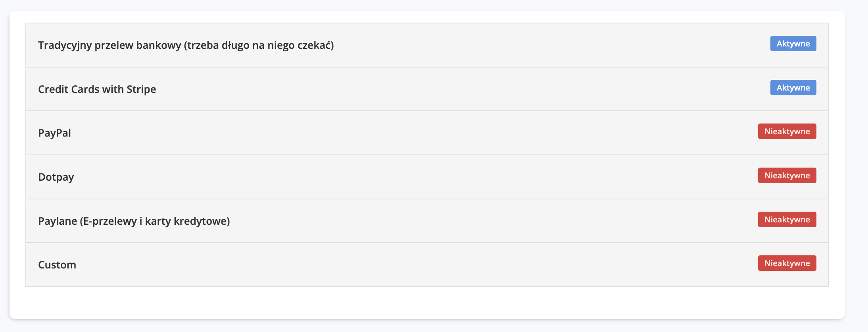The height and width of the screenshot is (332, 868).
Task: Click the Nieaktywne badge on the Custom row
Action: pyautogui.click(x=787, y=263)
